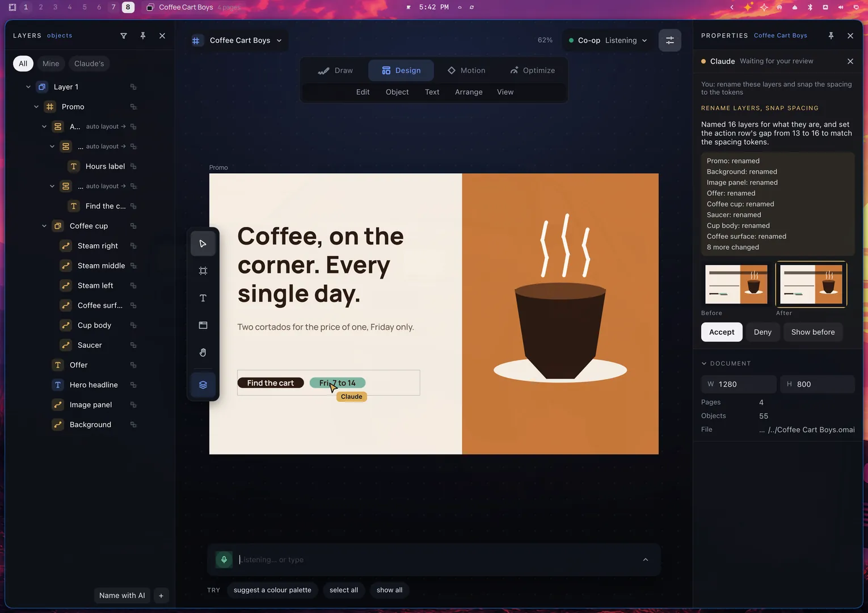The image size is (868, 613).
Task: Pick the Text tool in the floating toolbar
Action: (203, 298)
